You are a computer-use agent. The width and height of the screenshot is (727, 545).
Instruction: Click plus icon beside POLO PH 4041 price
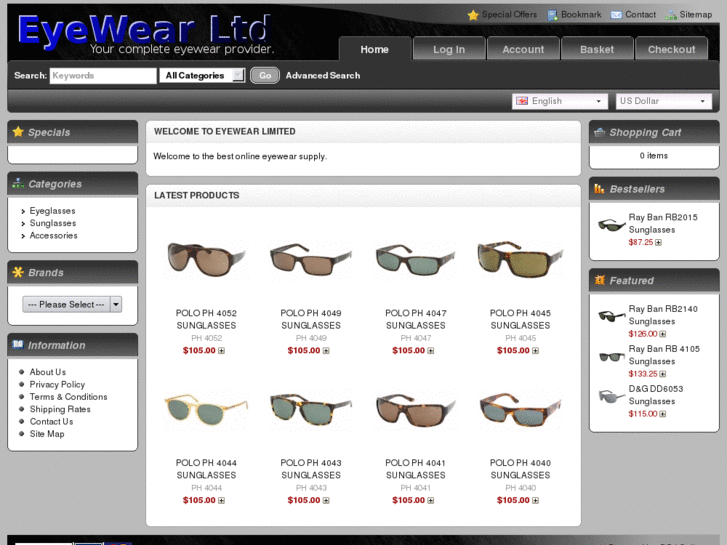pyautogui.click(x=431, y=500)
